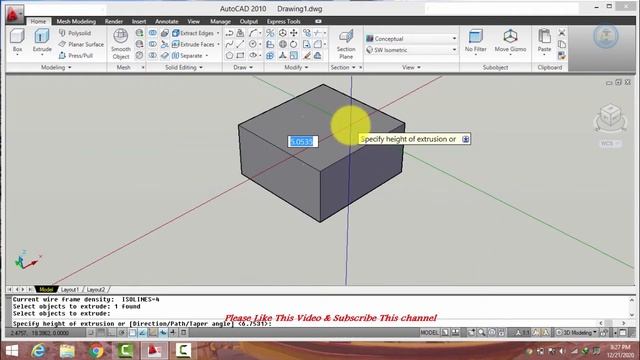Start the Press/Pull tool
Screen dimensions: 640x360
pyautogui.click(x=76, y=55)
